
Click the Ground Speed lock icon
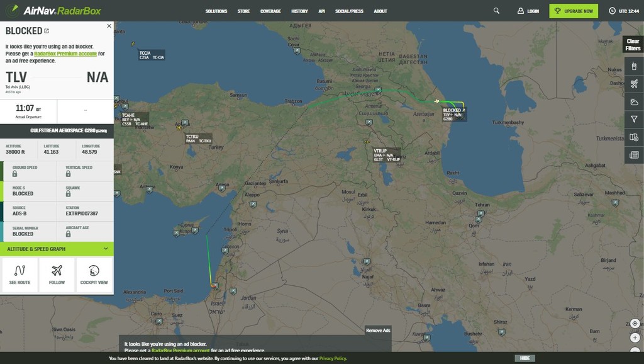click(x=15, y=174)
